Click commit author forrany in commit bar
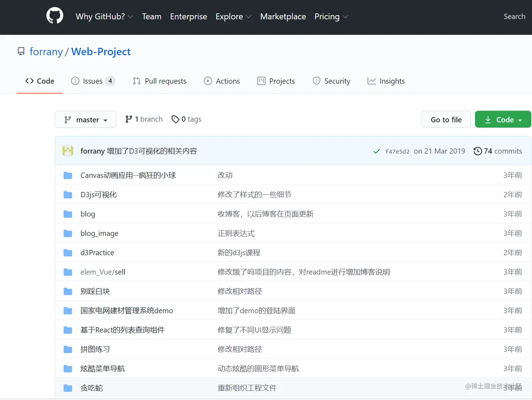This screenshot has width=532, height=400. coord(93,151)
